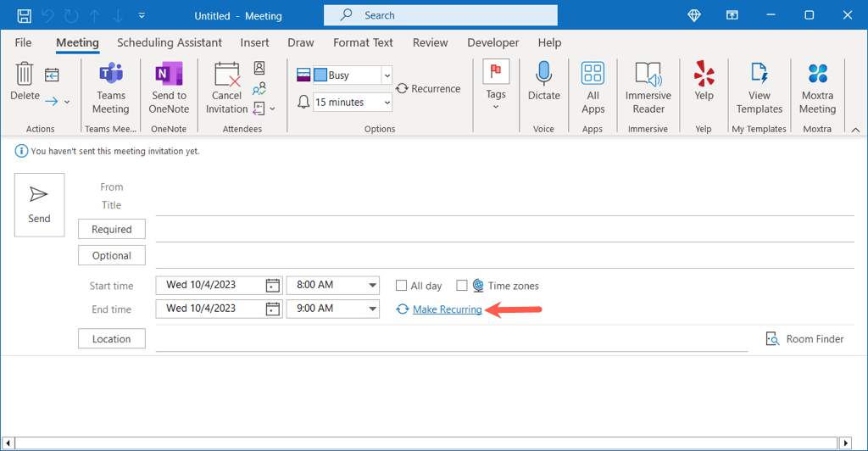Open the Format Text tab

tap(363, 42)
